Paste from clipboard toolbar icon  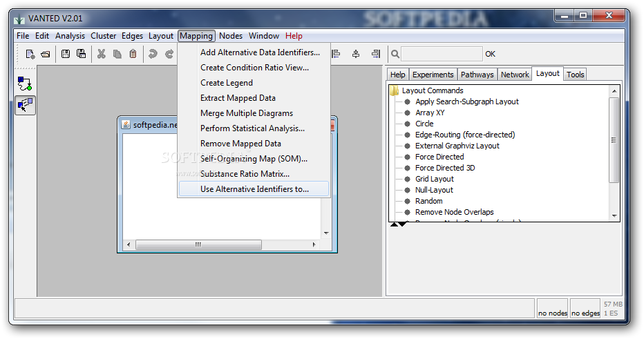tap(133, 54)
